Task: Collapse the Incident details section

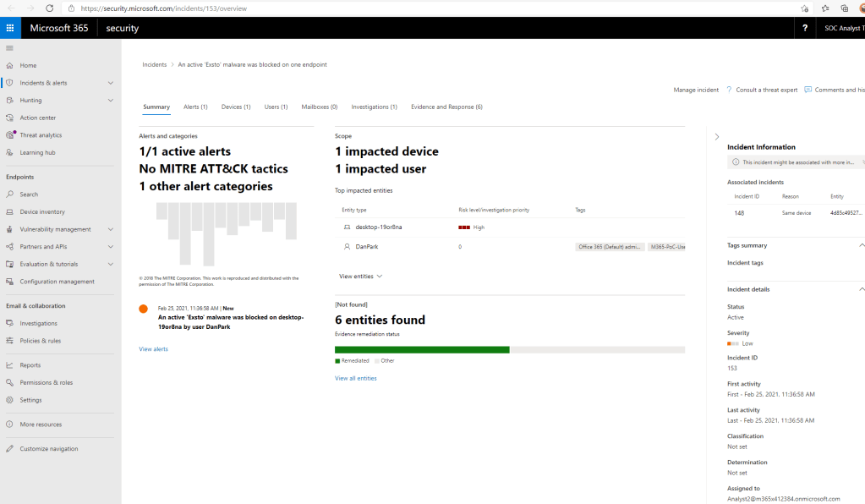Action: (x=861, y=289)
